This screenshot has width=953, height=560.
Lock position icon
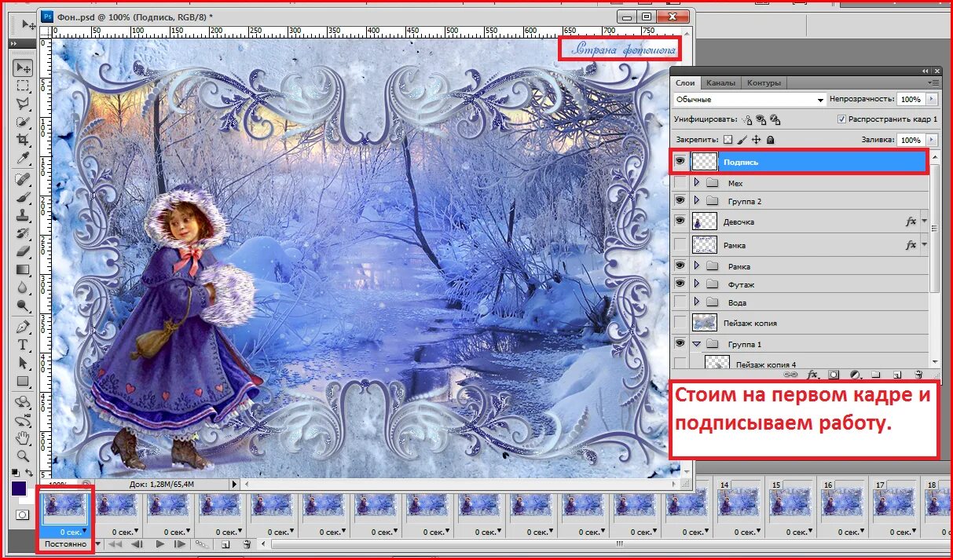pyautogui.click(x=756, y=139)
